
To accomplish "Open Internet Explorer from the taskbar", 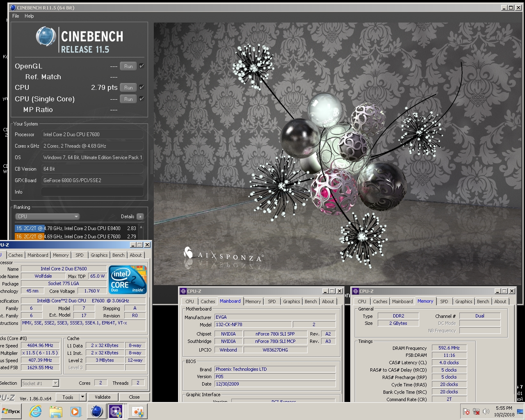I will (36, 411).
